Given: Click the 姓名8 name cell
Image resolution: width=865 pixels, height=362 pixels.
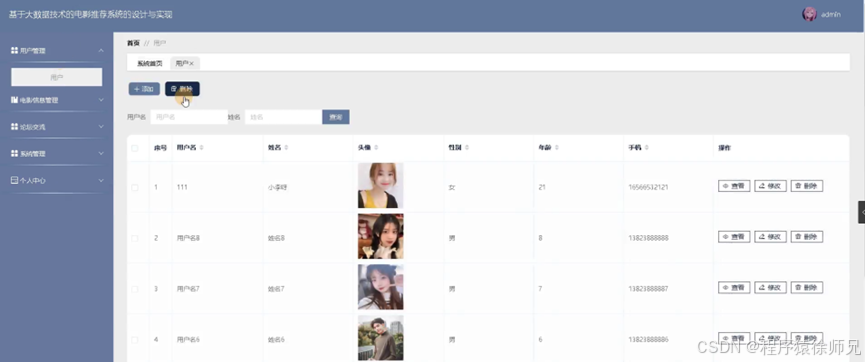Looking at the screenshot, I should coord(276,238).
